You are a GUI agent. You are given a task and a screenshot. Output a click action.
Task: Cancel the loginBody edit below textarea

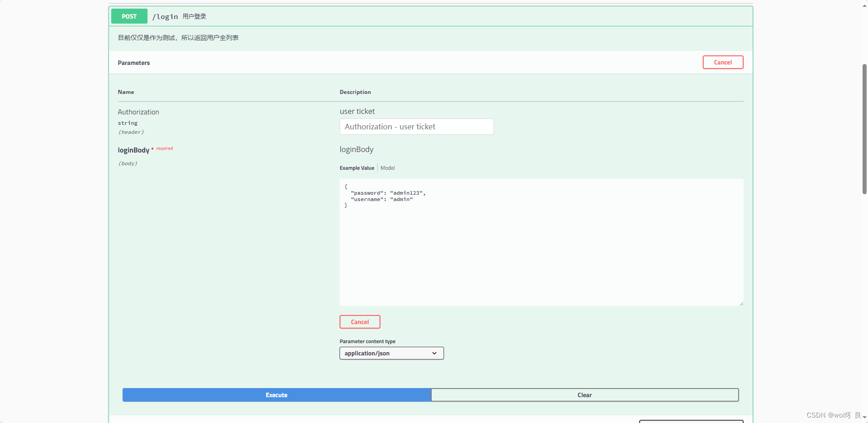coord(360,322)
